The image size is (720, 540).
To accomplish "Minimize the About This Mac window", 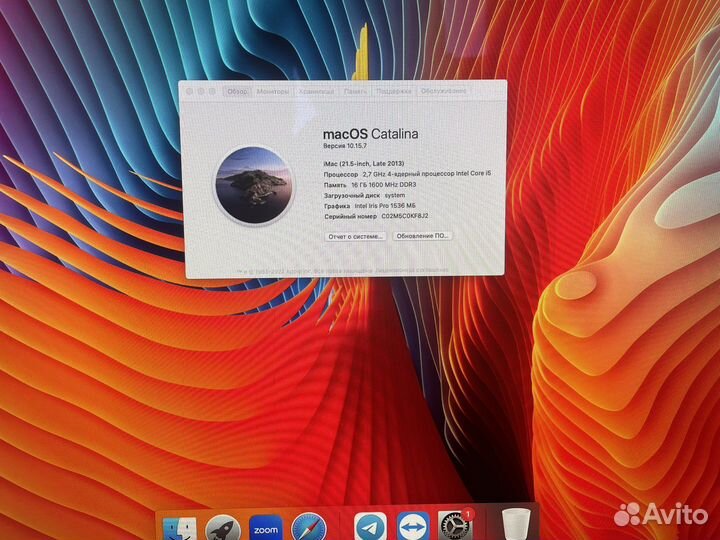I will click(201, 92).
